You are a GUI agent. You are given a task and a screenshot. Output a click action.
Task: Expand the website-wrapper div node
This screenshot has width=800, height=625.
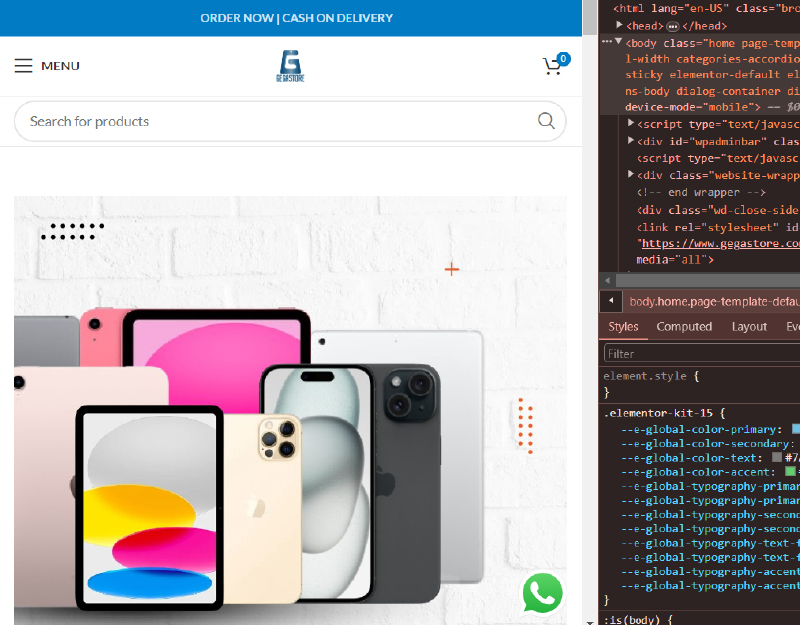(630, 174)
